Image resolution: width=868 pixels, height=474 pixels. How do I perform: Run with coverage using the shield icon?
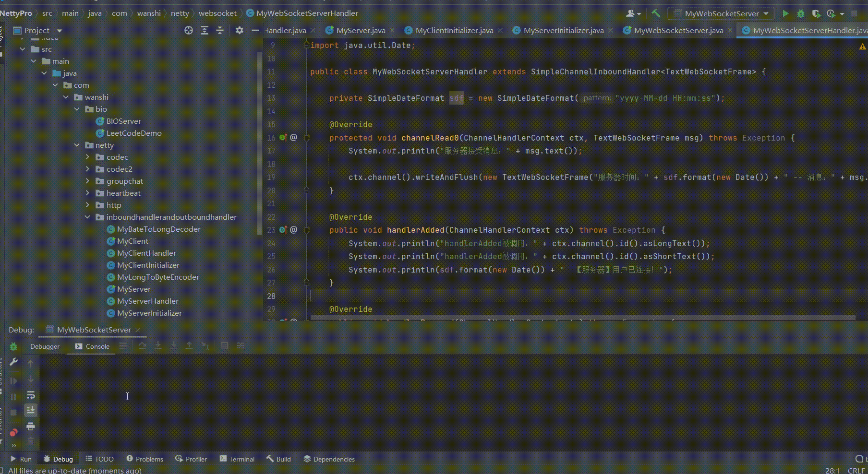[x=816, y=13]
